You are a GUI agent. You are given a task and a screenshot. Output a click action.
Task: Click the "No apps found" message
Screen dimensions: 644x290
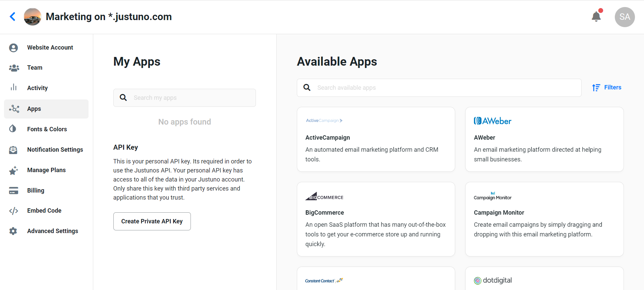tap(184, 122)
